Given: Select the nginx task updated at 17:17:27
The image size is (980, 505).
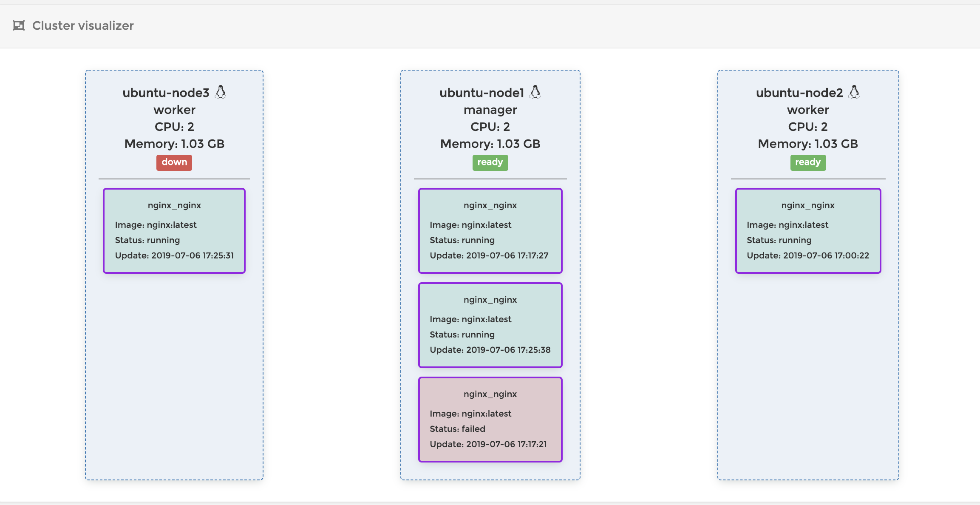Looking at the screenshot, I should [490, 230].
